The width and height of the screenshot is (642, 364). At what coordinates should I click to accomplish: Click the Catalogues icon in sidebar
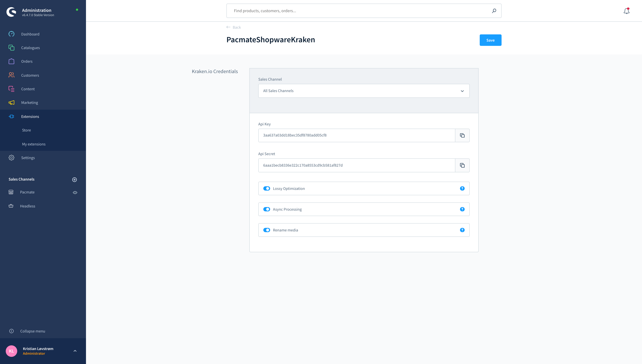[11, 47]
